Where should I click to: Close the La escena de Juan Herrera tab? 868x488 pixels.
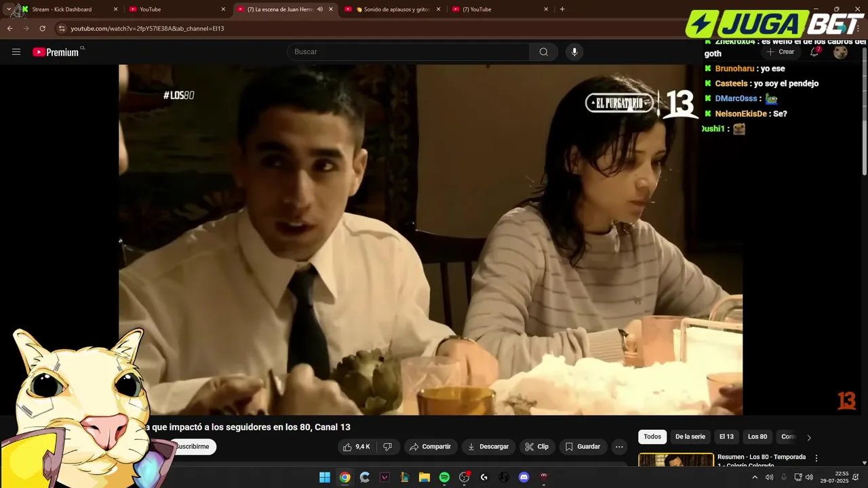pos(331,9)
